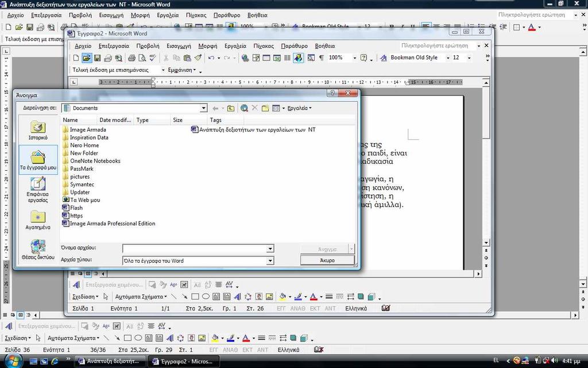Select Text Box tool in Έγγραφο2 drawing toolbar
The height and width of the screenshot is (368, 588).
pos(216,297)
